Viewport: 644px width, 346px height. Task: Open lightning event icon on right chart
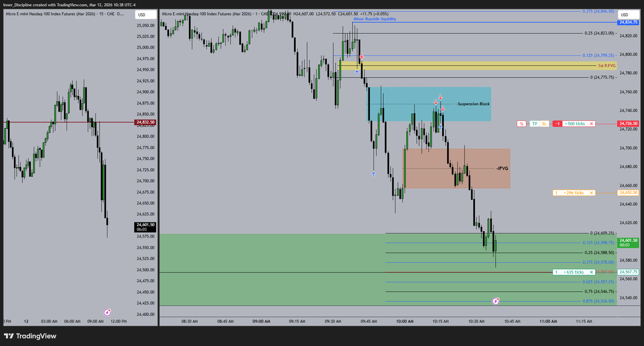click(x=496, y=301)
